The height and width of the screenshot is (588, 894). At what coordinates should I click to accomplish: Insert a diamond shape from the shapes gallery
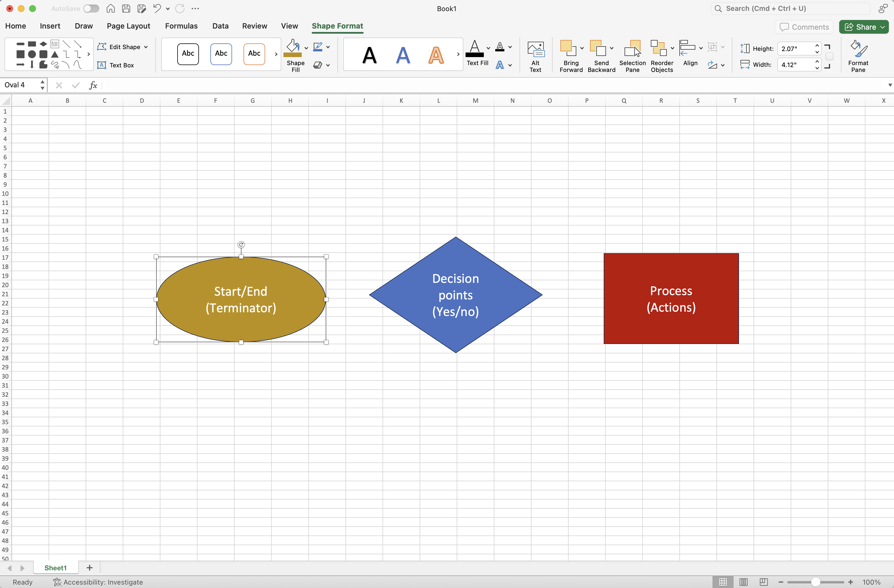43,44
